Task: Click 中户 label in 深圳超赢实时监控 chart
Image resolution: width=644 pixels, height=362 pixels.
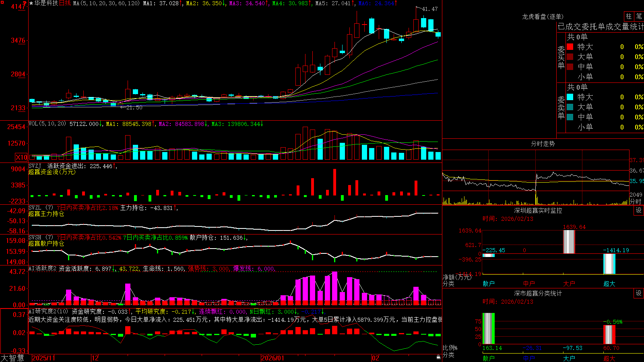Action: tap(529, 284)
